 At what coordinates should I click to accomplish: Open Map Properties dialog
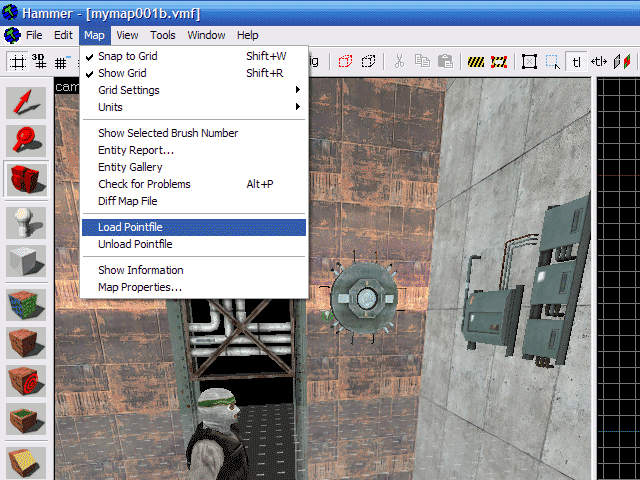click(x=140, y=287)
